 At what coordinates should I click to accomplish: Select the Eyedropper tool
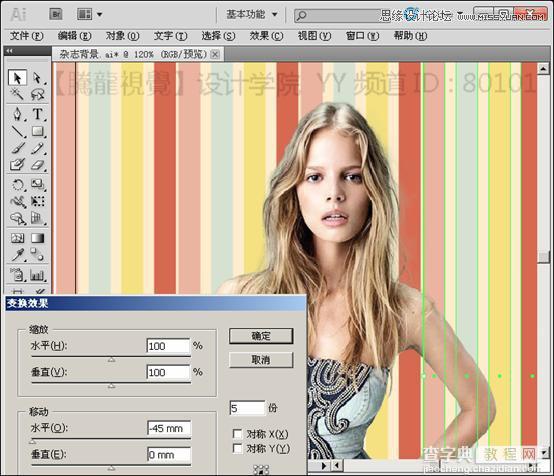click(x=17, y=254)
